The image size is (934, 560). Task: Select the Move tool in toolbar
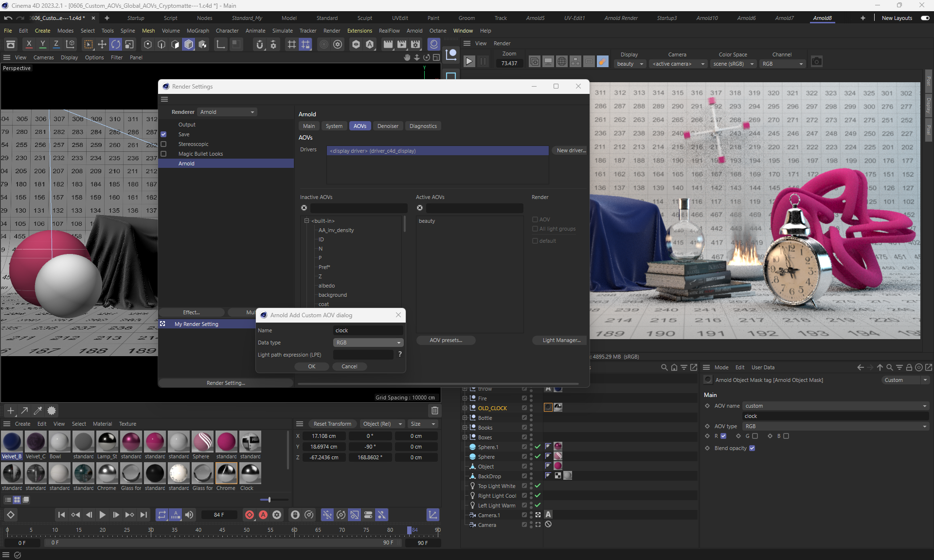102,45
